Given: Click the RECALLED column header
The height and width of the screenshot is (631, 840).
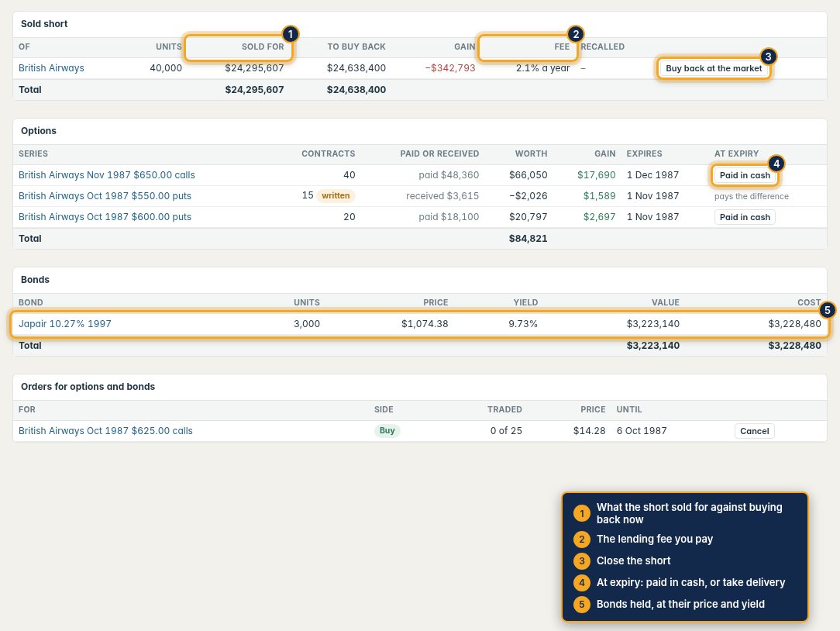Looking at the screenshot, I should click(x=603, y=47).
